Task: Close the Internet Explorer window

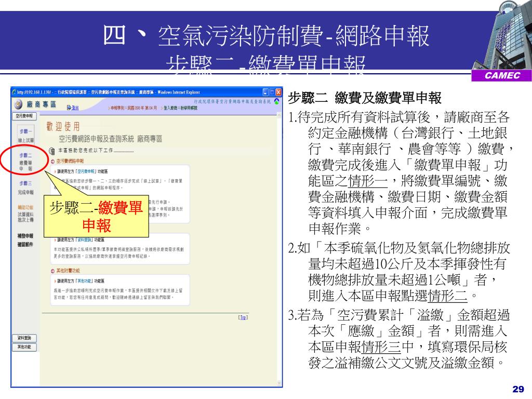Action: [x=278, y=92]
